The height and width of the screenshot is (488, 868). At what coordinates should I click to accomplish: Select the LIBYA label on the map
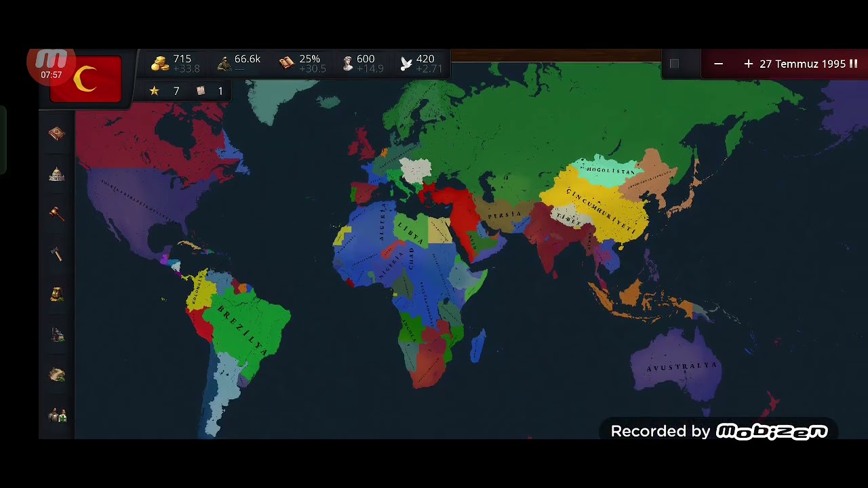coord(409,232)
